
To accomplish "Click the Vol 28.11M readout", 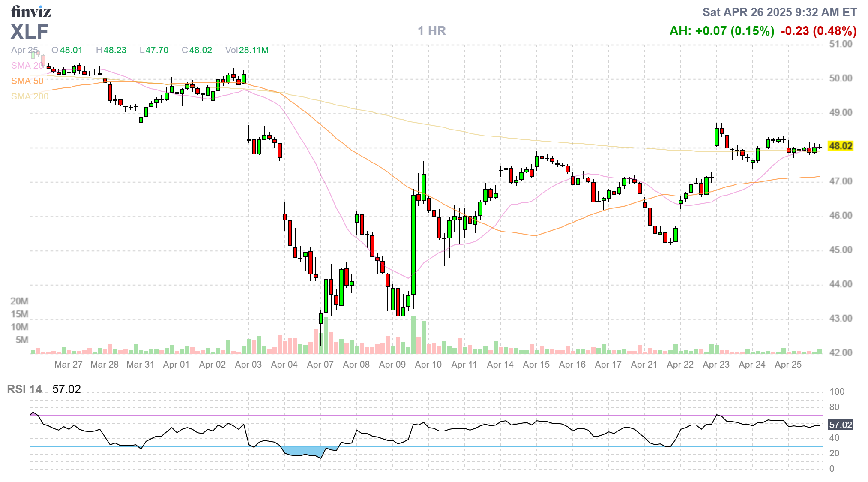I will point(247,50).
